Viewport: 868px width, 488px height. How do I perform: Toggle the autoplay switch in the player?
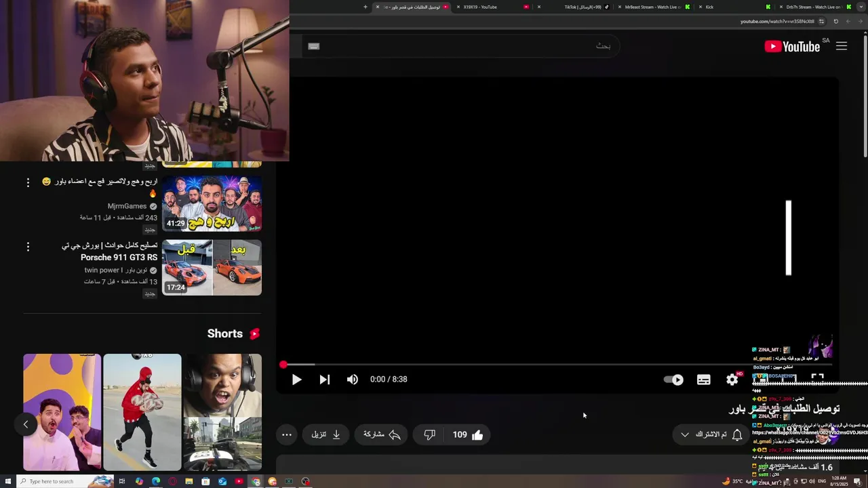click(673, 380)
